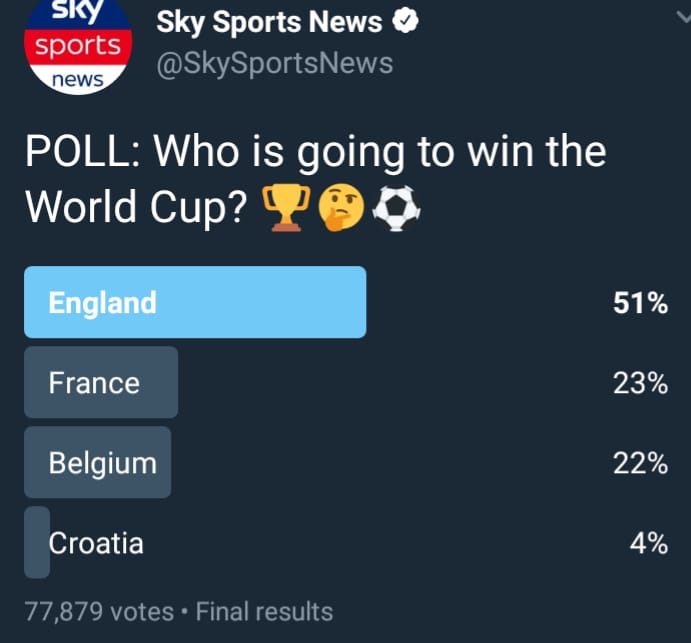The image size is (691, 643).
Task: Click the 77,879 votes count
Action: click(99, 612)
